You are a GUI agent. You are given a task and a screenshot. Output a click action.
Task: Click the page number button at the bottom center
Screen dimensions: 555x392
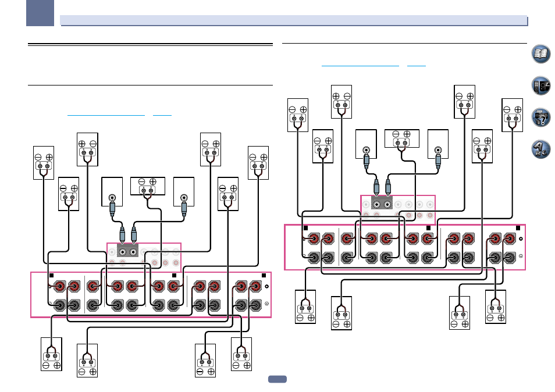277,379
